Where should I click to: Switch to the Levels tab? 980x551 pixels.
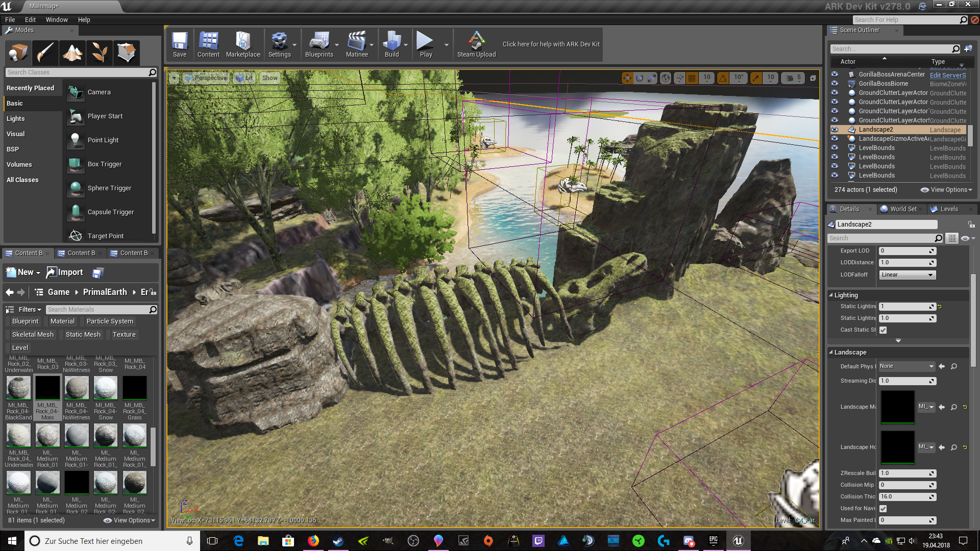pos(949,209)
